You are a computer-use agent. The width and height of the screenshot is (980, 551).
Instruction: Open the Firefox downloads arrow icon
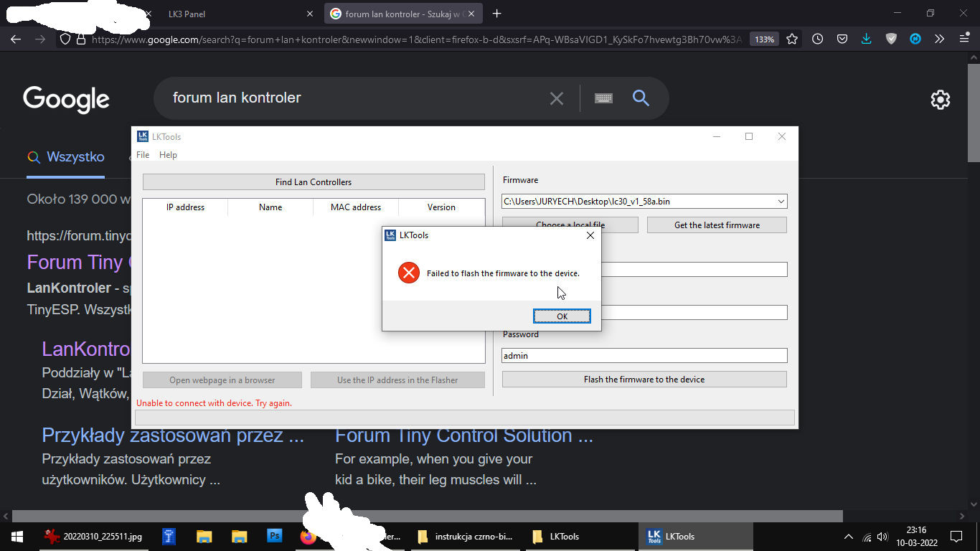pos(866,39)
